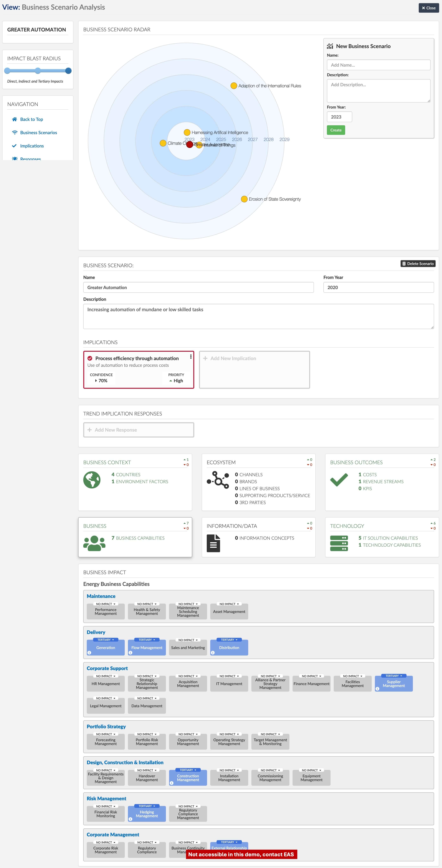Jump to Implications navigation link
Image resolution: width=442 pixels, height=868 pixels.
(x=32, y=146)
